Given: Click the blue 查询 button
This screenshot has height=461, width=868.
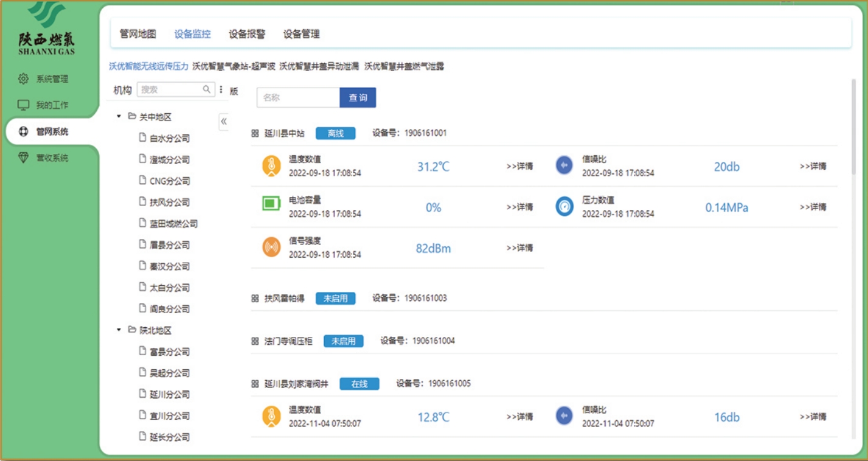Looking at the screenshot, I should tap(358, 97).
